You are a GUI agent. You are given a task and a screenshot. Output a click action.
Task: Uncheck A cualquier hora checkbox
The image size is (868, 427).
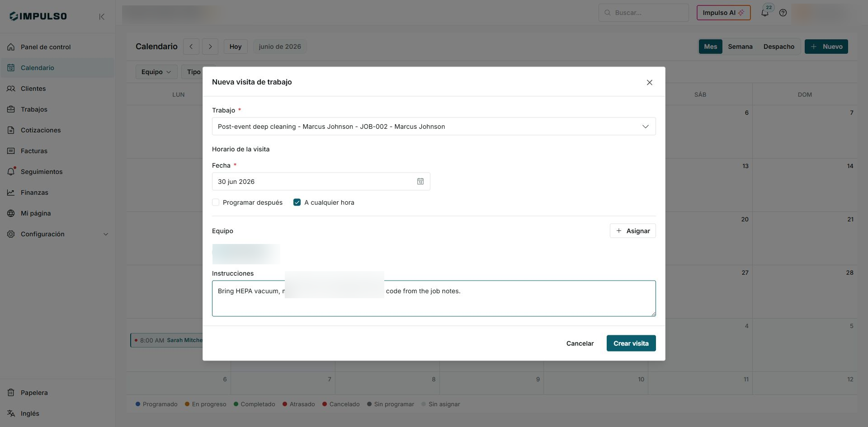click(x=297, y=202)
